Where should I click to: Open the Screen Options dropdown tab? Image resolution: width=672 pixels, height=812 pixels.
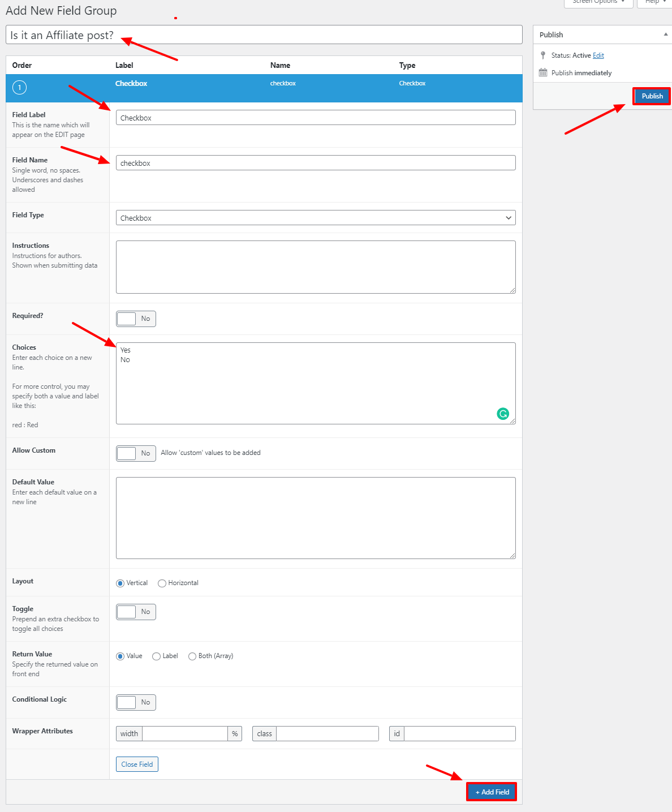click(x=598, y=2)
